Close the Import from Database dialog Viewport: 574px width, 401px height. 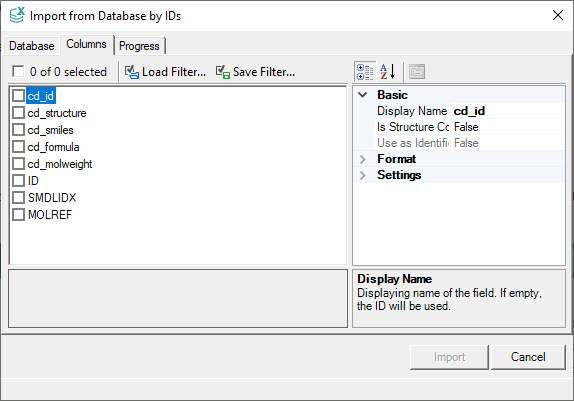pos(558,15)
